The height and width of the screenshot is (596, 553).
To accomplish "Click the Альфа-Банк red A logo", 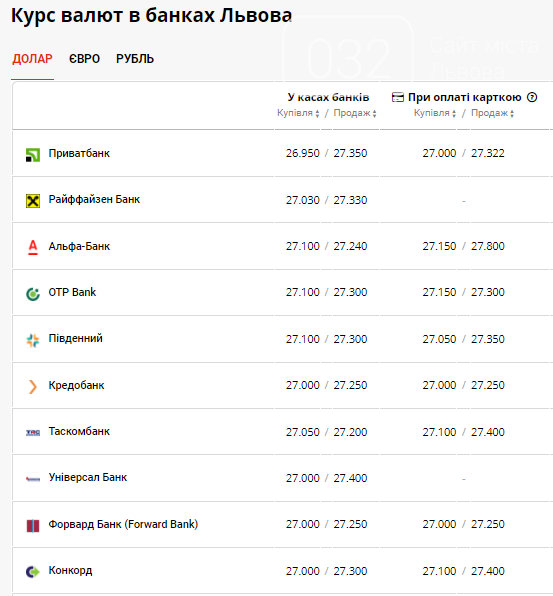I will coord(33,247).
